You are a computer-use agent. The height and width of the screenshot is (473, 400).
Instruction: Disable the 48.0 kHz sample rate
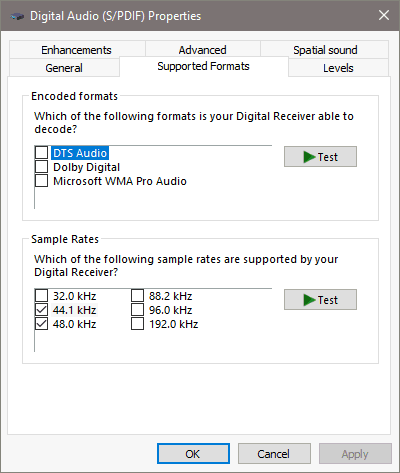[x=41, y=324]
